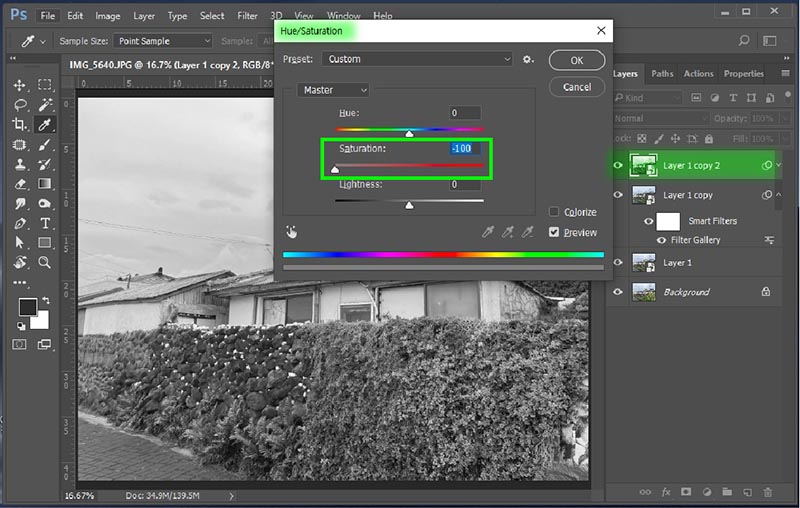The image size is (800, 508).
Task: Expand status bar info arrow
Action: (231, 496)
